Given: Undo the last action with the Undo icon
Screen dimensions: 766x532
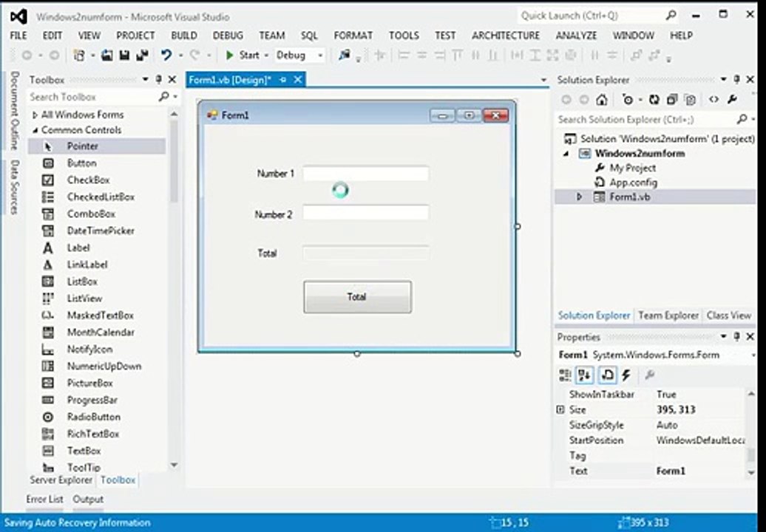Looking at the screenshot, I should pyautogui.click(x=166, y=55).
